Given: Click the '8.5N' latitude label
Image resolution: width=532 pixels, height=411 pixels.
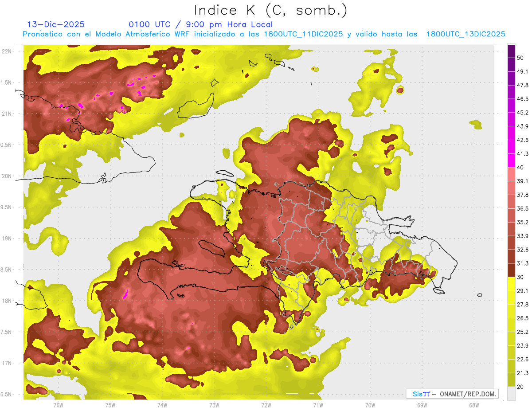Looking at the screenshot, I should (6, 270).
